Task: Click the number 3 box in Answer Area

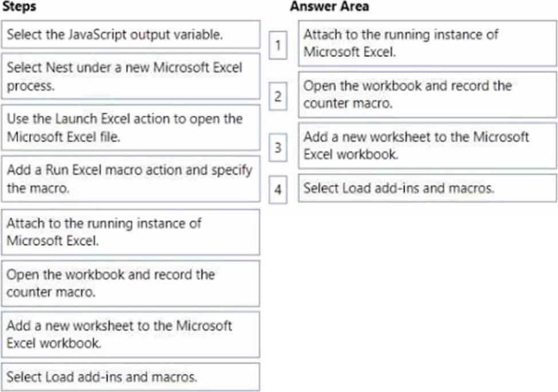Action: coord(278,147)
